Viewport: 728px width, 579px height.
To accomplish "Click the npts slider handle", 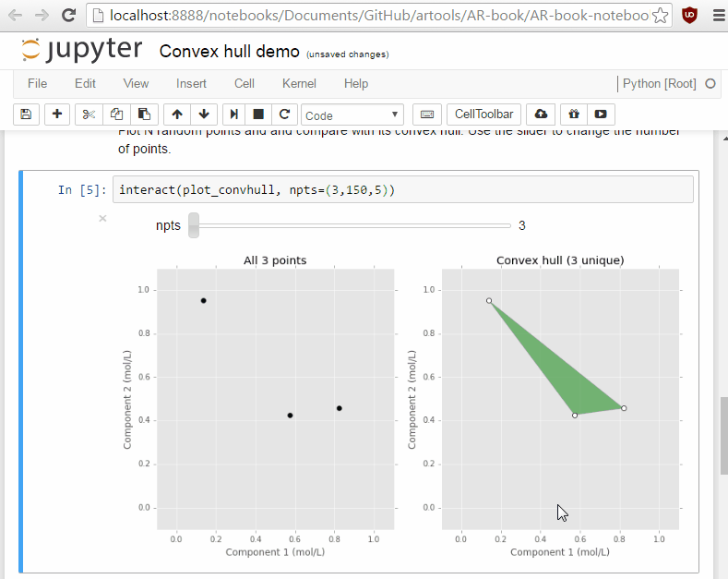I will 194,225.
